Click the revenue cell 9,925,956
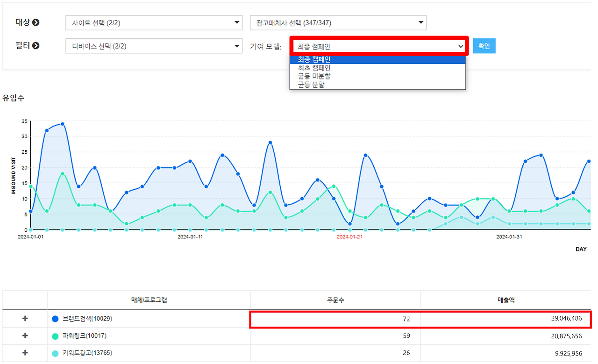The width and height of the screenshot is (598, 364). pos(505,353)
